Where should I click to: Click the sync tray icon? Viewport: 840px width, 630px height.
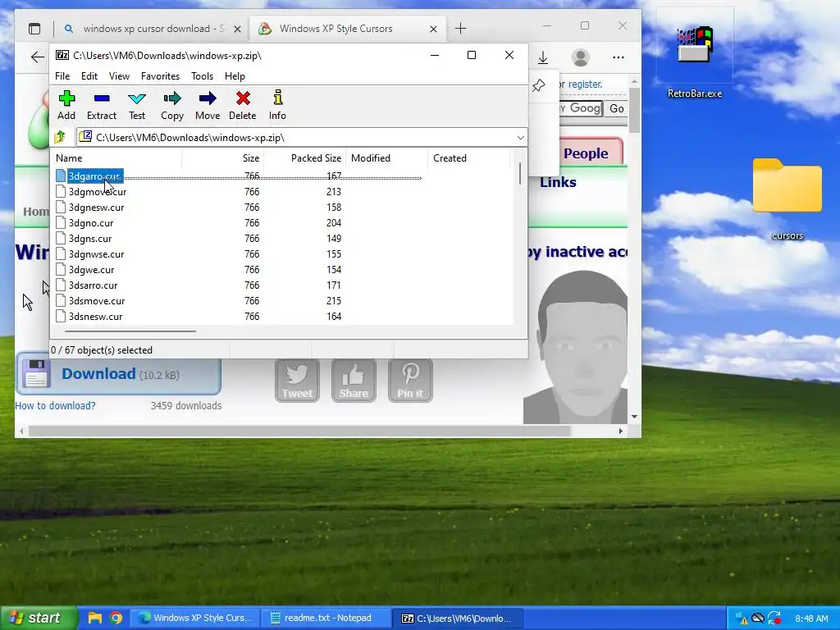(x=774, y=619)
